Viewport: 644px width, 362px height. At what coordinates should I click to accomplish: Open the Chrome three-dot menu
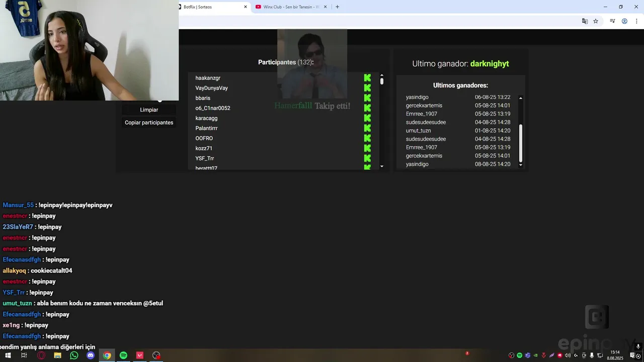pyautogui.click(x=635, y=21)
